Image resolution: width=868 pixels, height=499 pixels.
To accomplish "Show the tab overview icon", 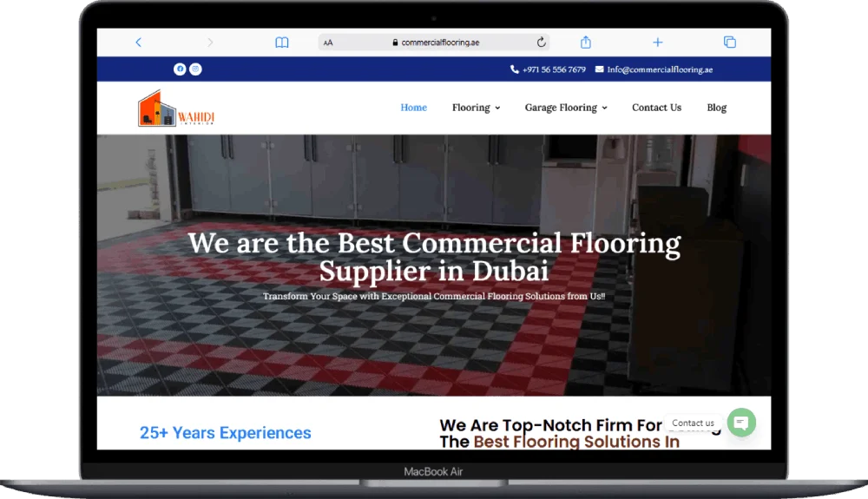I will point(730,43).
